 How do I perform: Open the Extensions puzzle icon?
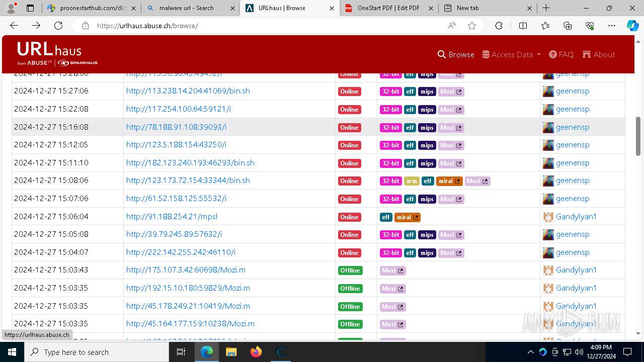499,26
